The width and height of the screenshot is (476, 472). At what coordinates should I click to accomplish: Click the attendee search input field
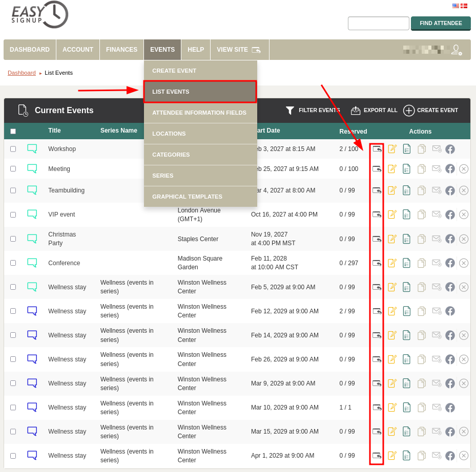coord(378,24)
